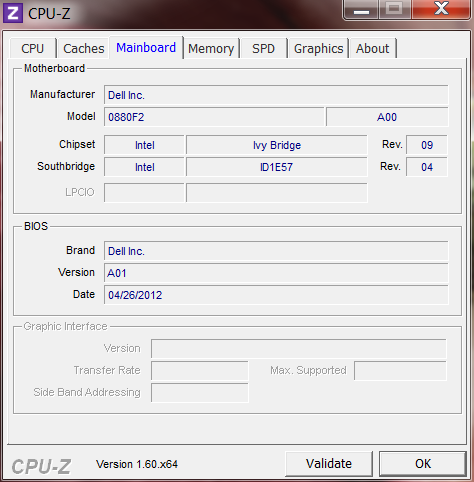Click the BIOS Date label
The height and width of the screenshot is (482, 474).
click(84, 294)
